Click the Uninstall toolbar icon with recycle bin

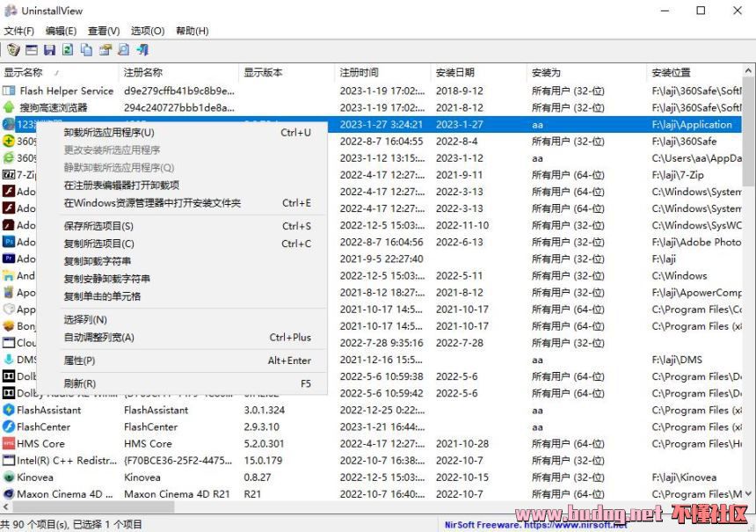[13, 49]
